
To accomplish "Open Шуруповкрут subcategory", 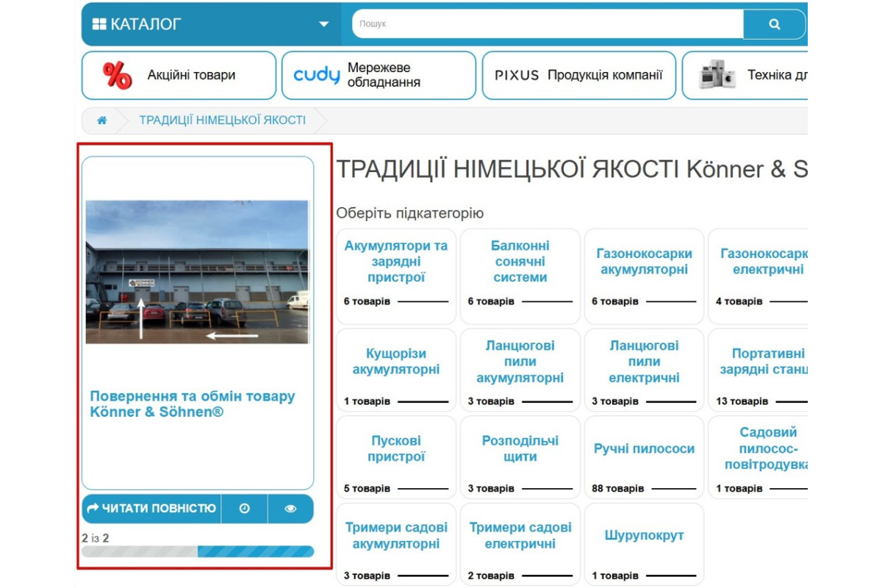I will [x=645, y=536].
